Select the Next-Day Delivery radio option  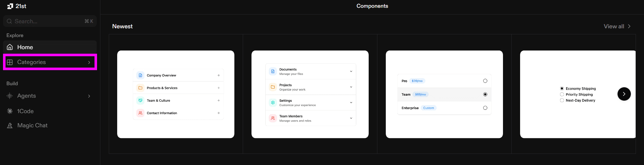(562, 100)
